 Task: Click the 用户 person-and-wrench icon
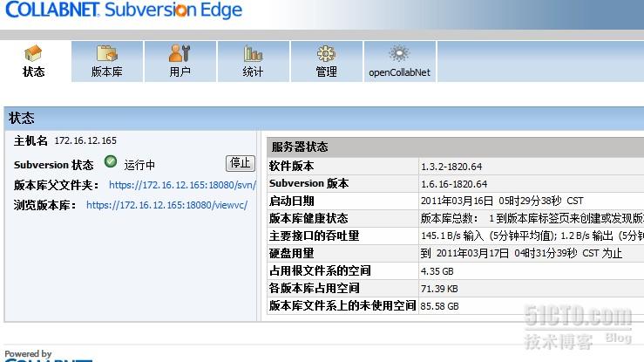180,53
